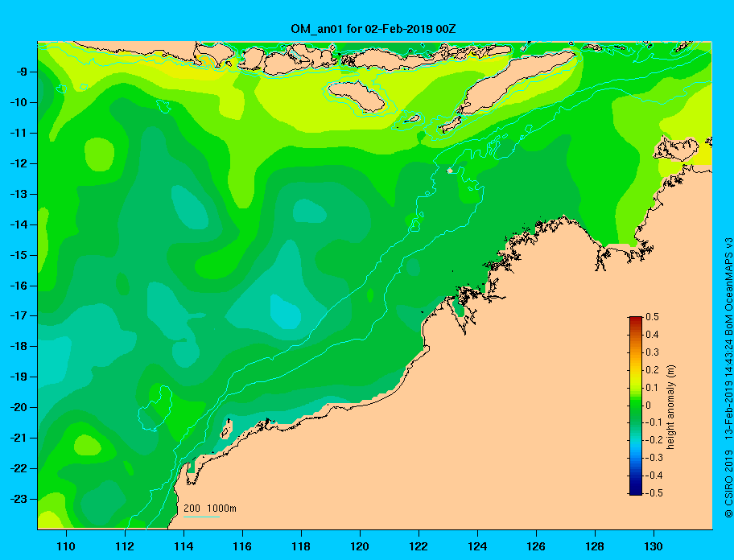Click the longitude label "120"
Image resolution: width=734 pixels, height=560 pixels.
point(360,546)
